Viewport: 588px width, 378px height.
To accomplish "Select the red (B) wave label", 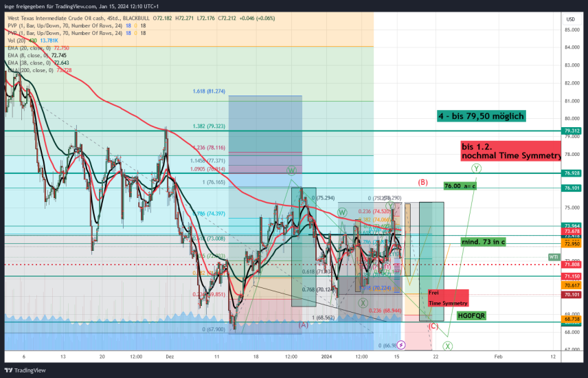I will [x=423, y=182].
